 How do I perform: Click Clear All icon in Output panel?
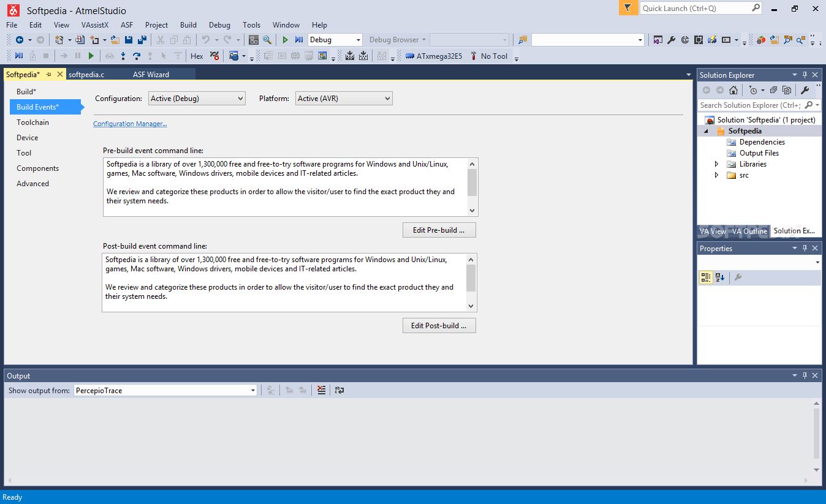pyautogui.click(x=322, y=390)
